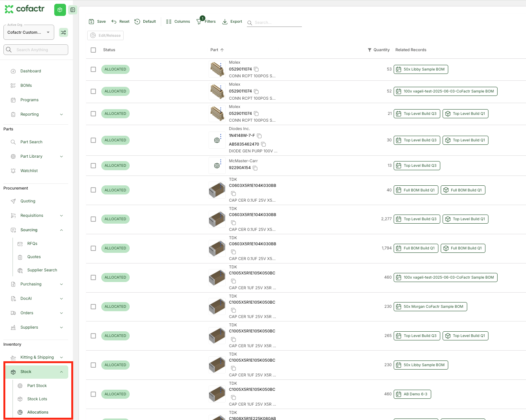The height and width of the screenshot is (420, 526).
Task: Restore the Default view
Action: click(145, 22)
